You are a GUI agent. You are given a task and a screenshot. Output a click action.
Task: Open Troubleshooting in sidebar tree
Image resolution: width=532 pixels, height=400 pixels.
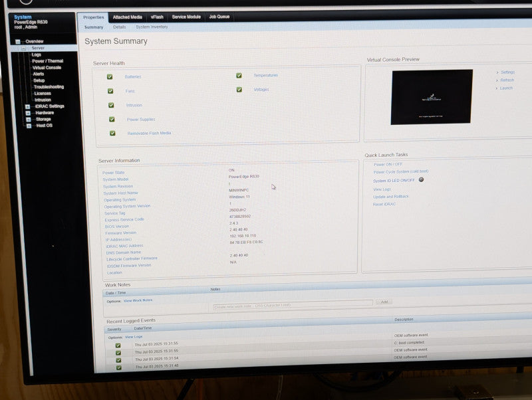(49, 87)
